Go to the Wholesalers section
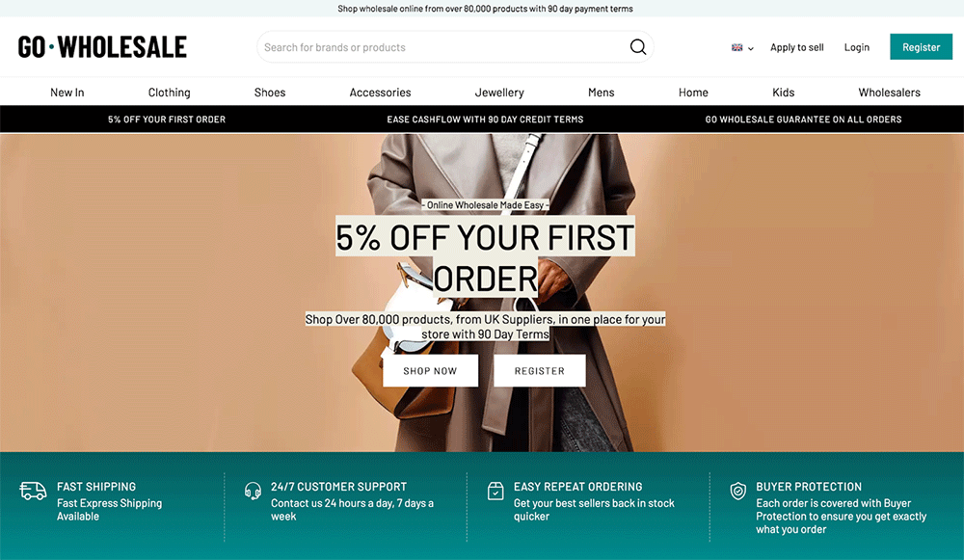This screenshot has height=560, width=964. tap(889, 93)
